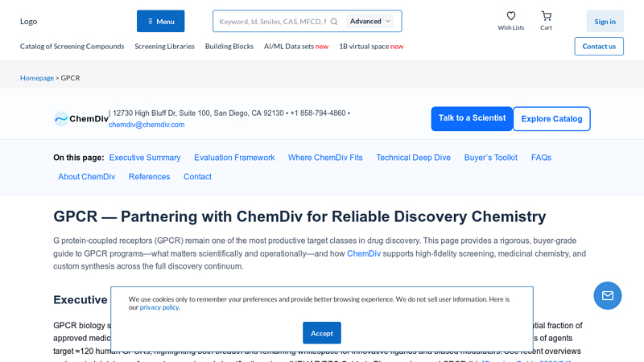The width and height of the screenshot is (644, 362).
Task: Expand the Advanced search dropdown
Action: (369, 22)
